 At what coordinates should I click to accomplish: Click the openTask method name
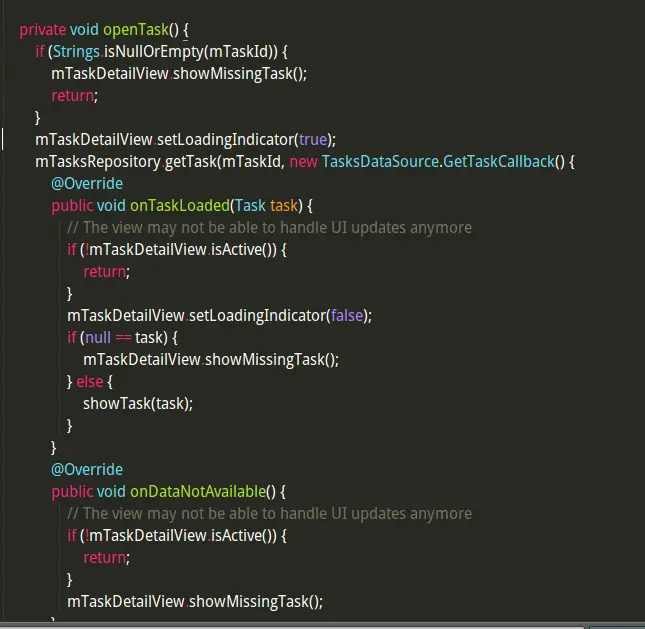(136, 30)
